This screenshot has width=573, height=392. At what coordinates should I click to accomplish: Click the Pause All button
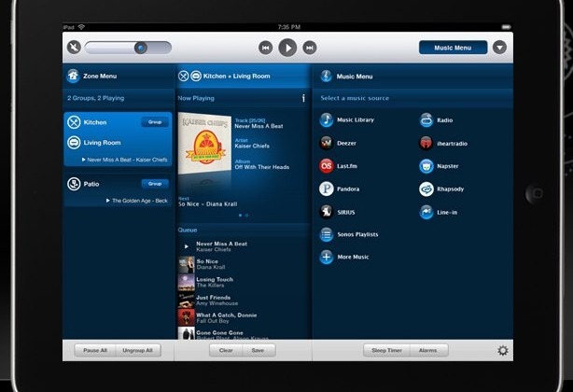(95, 350)
